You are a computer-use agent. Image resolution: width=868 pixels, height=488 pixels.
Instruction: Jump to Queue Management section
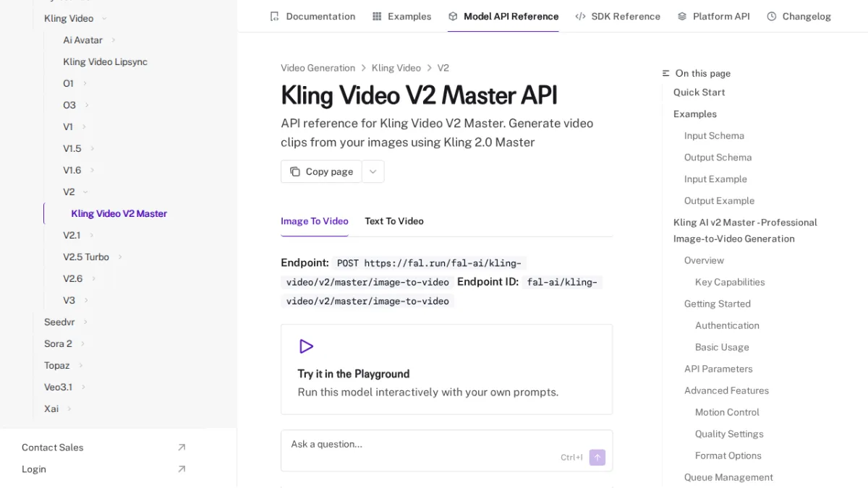pos(728,477)
